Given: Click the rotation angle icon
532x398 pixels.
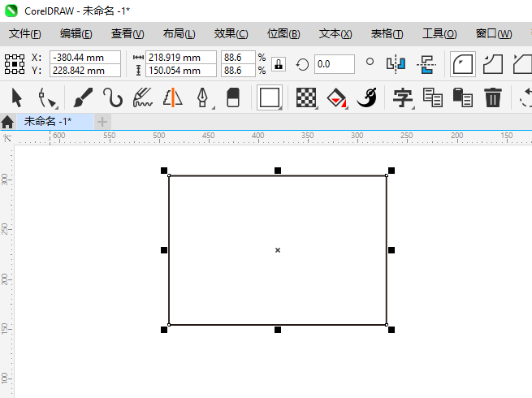Looking at the screenshot, I should (x=302, y=64).
